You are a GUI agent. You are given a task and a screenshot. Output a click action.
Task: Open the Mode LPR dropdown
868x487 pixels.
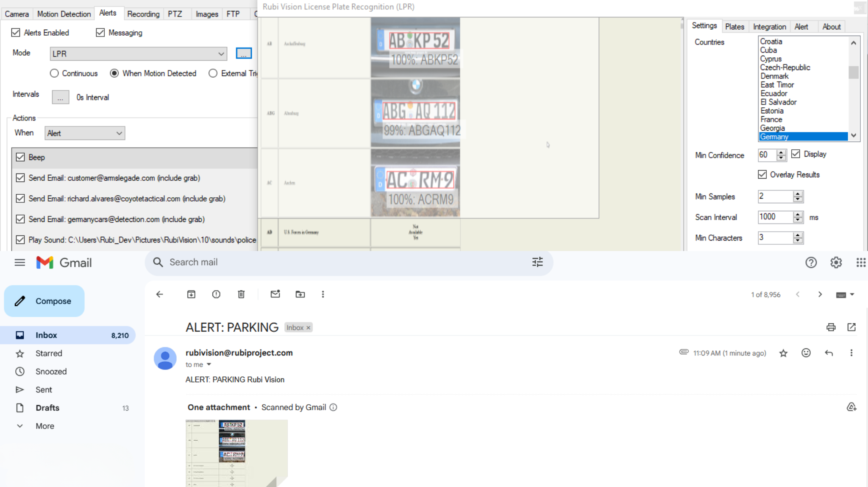coord(138,54)
